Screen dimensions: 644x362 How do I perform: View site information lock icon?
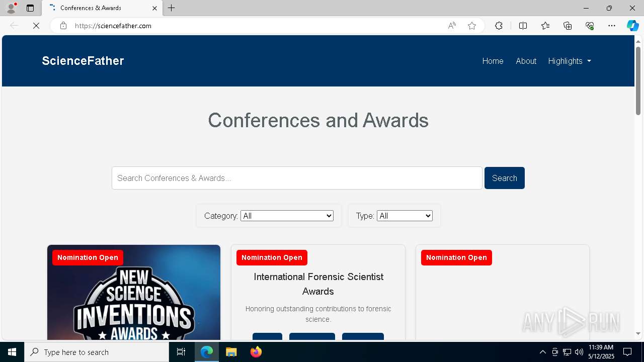tap(63, 26)
